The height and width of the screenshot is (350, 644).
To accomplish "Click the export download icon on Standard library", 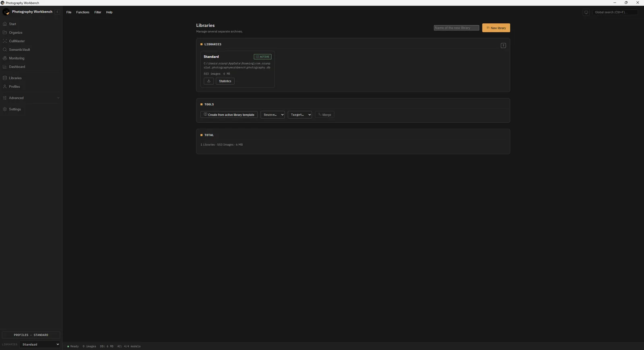I will (x=208, y=81).
